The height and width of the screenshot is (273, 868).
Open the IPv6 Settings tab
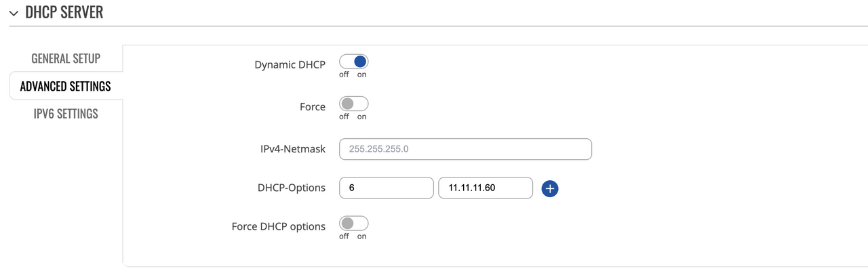[x=66, y=113]
